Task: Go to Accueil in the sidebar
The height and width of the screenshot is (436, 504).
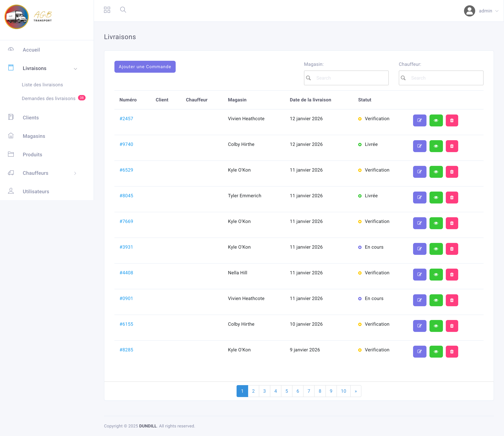Action: pos(31,50)
